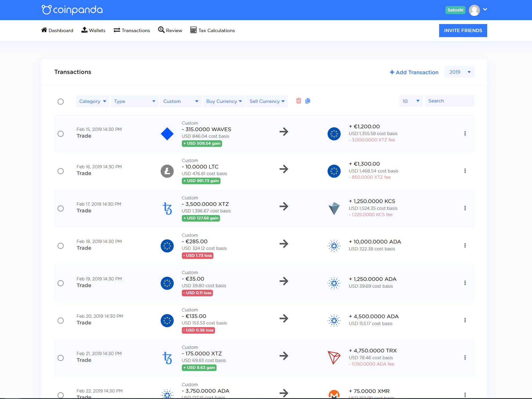Switch to the Tax Calculations section
The image size is (532, 399).
[x=212, y=30]
